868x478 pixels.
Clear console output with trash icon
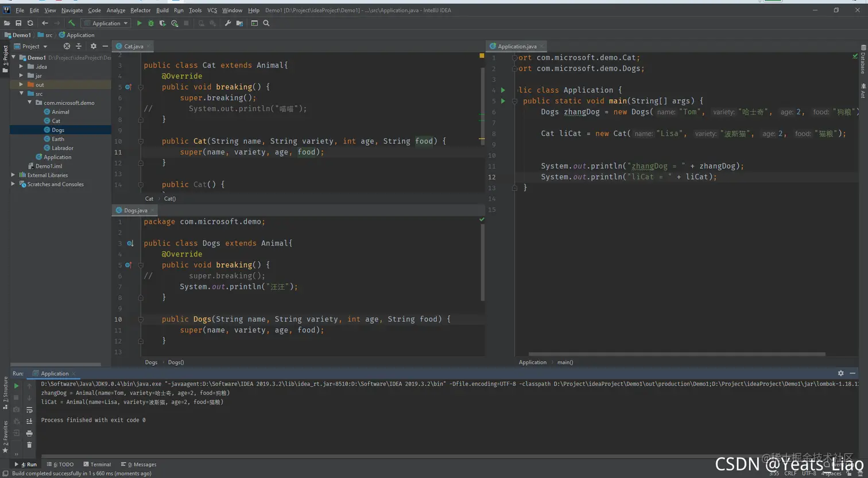(29, 445)
